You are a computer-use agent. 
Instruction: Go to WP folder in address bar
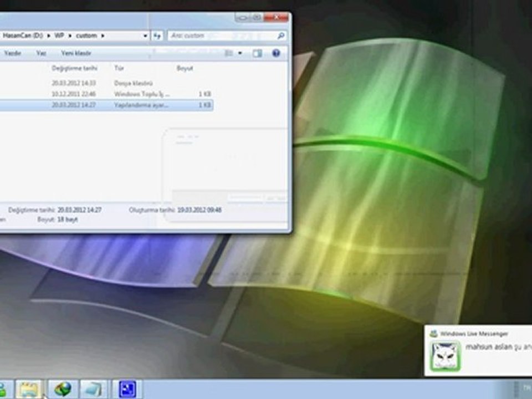(59, 35)
